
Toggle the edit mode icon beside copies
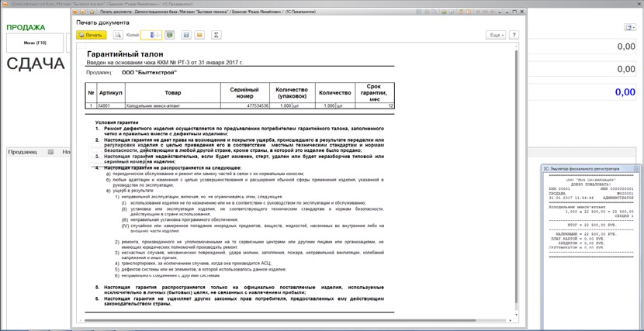[x=169, y=35]
